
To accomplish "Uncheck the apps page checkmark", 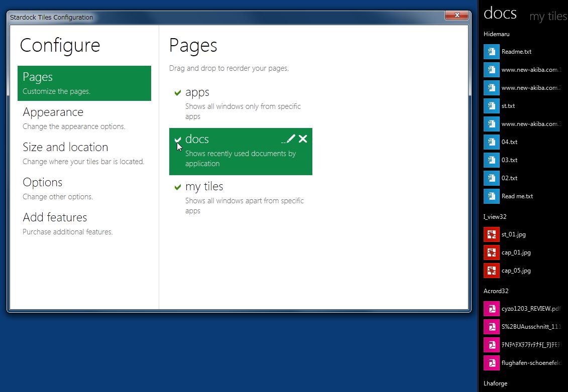I will (177, 93).
